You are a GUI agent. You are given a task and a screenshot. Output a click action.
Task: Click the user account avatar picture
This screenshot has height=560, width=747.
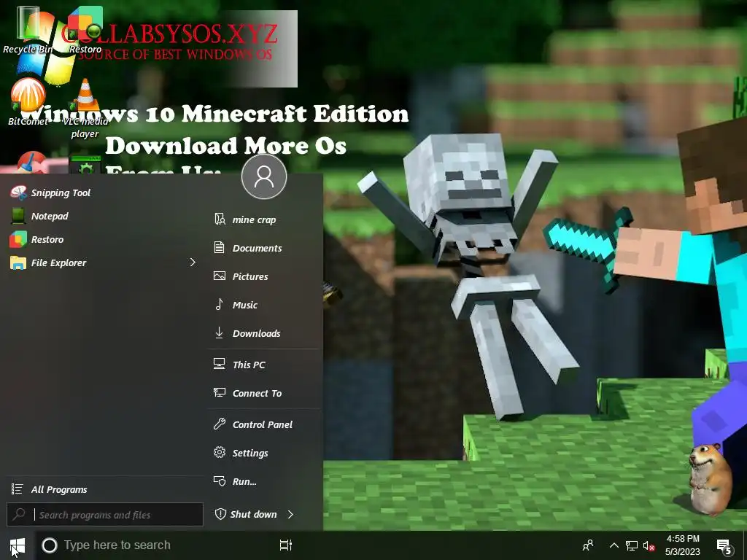tap(264, 176)
